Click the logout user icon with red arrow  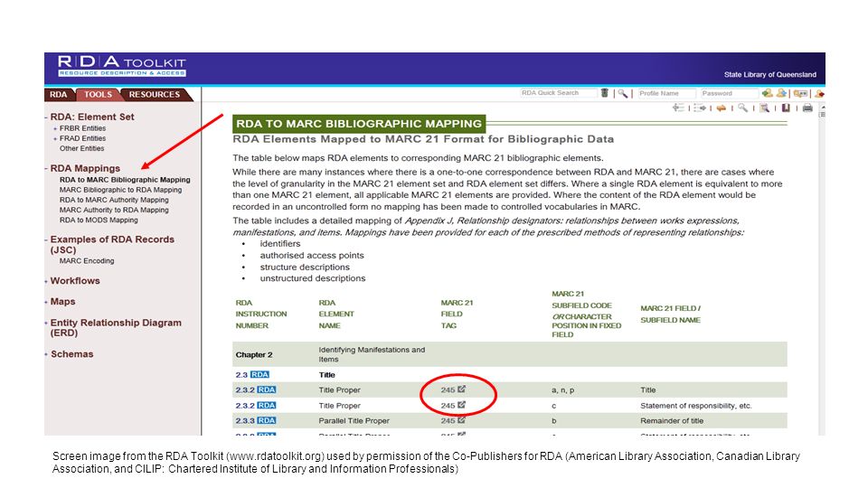pyautogui.click(x=819, y=93)
